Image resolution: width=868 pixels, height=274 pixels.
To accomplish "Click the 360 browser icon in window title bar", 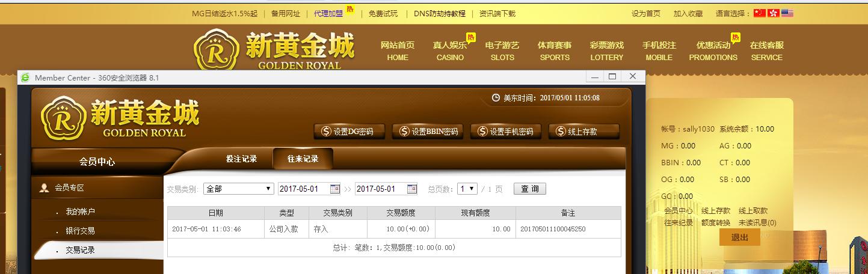I will (25, 78).
